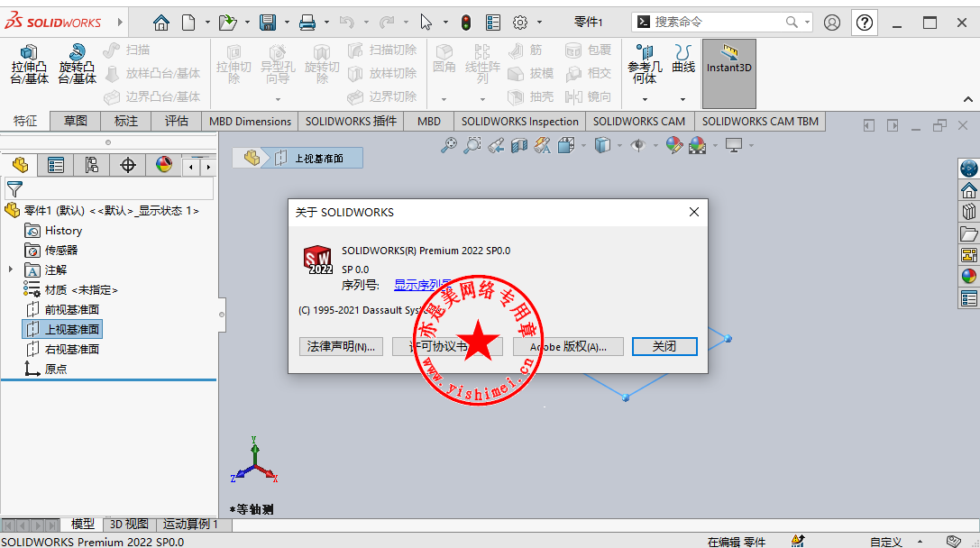980x548 pixels.
Task: Open Design Library in task pane
Action: pyautogui.click(x=969, y=212)
